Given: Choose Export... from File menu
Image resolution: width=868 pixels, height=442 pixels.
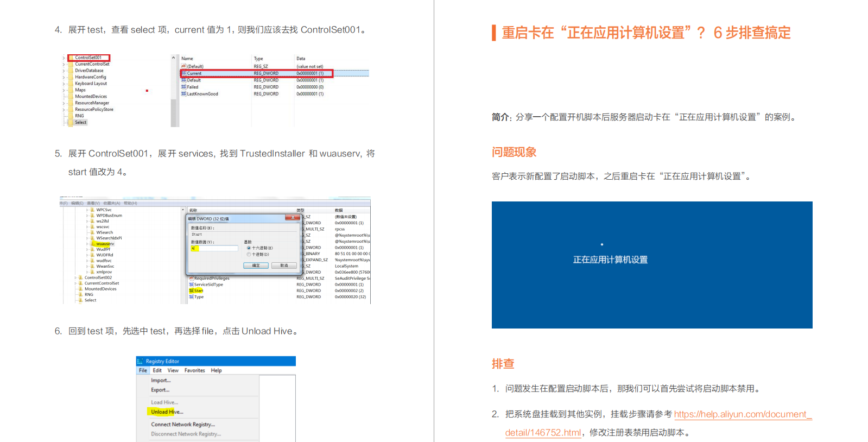Looking at the screenshot, I should point(160,390).
